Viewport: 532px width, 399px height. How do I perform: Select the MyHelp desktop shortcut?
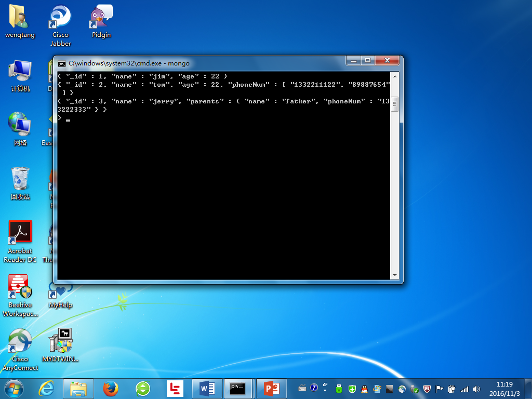point(60,296)
